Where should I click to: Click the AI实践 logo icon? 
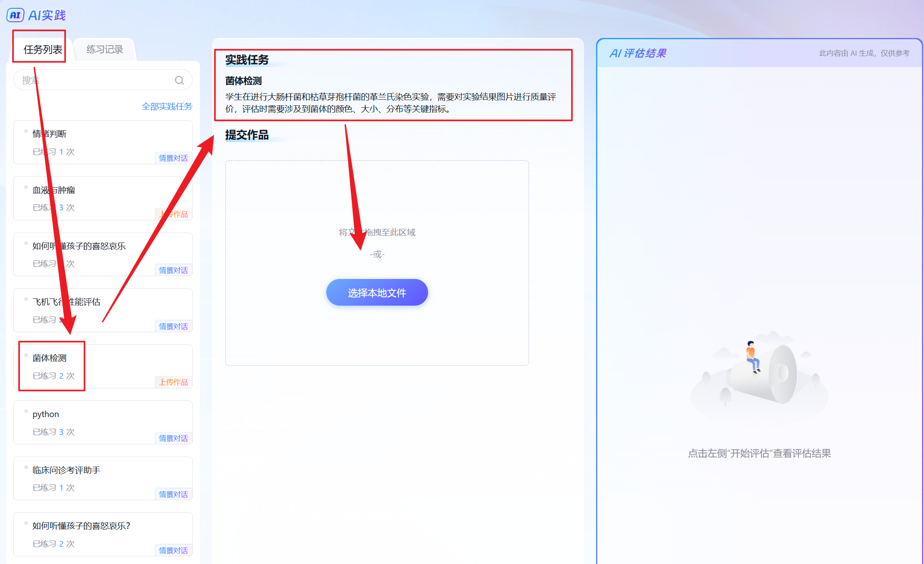point(15,15)
